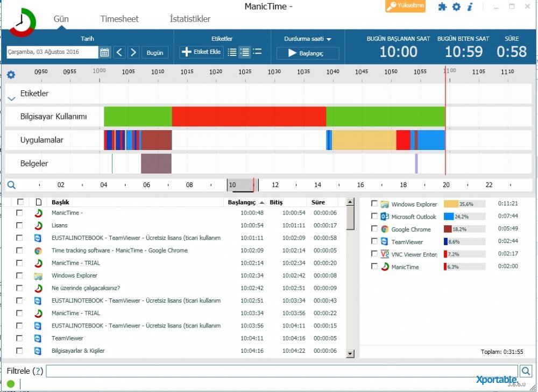Click the list scrollbar up arrow
This screenshot has width=538, height=392.
[350, 202]
